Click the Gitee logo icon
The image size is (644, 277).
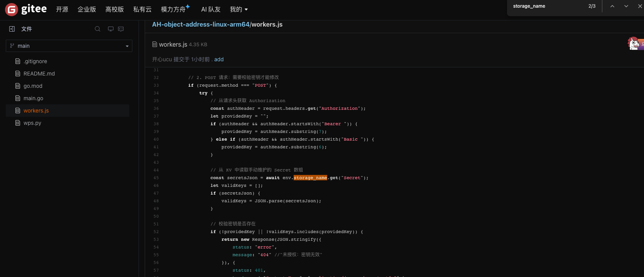click(x=12, y=9)
